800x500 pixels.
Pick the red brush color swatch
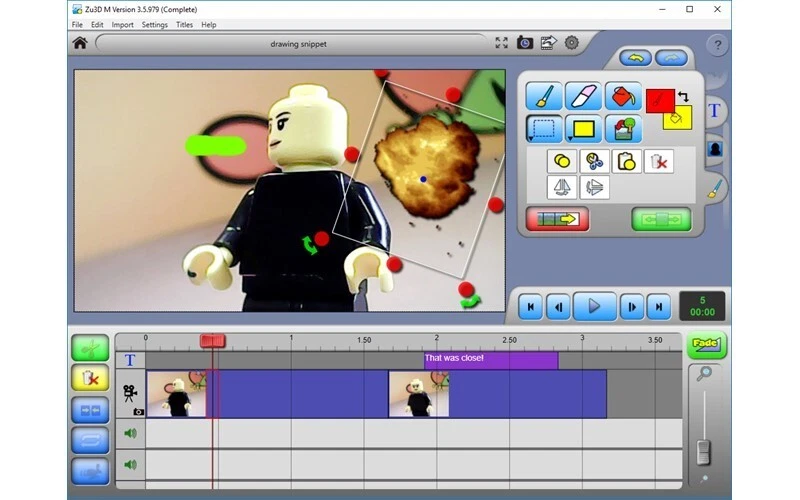pos(658,99)
